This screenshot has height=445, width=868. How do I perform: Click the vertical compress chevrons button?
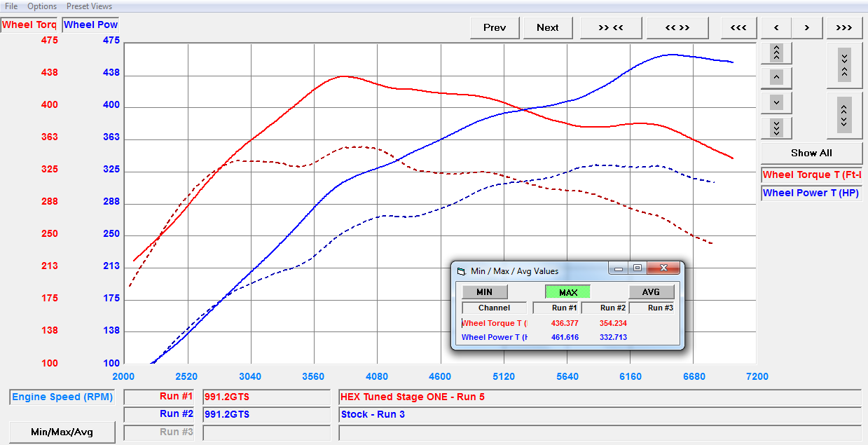click(844, 65)
